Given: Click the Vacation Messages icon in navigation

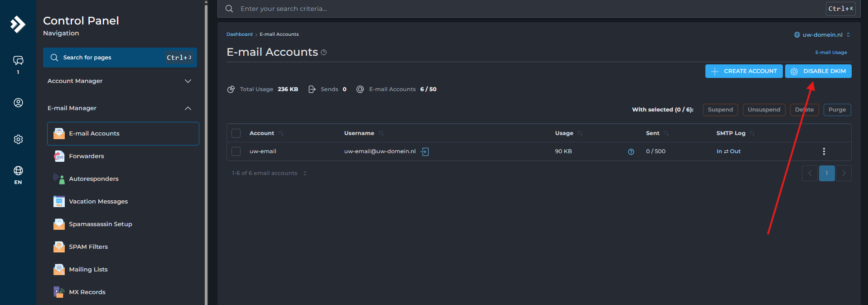Looking at the screenshot, I should (59, 201).
